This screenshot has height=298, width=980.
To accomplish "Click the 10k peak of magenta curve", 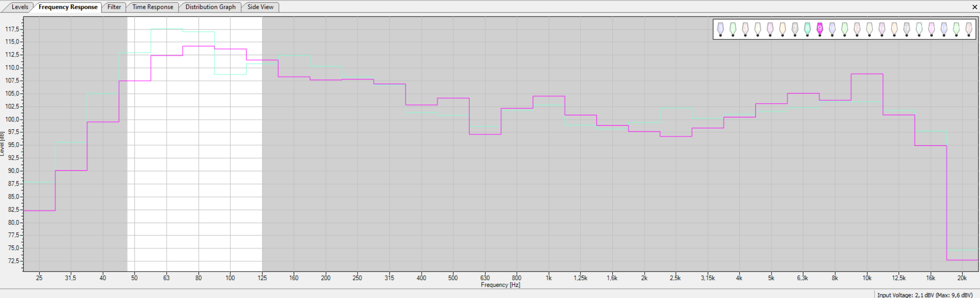I will pyautogui.click(x=867, y=74).
